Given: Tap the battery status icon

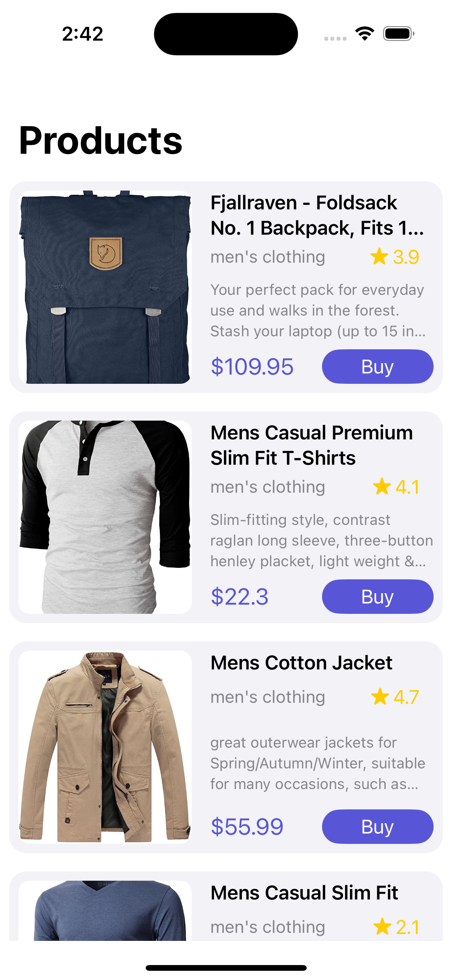Looking at the screenshot, I should (398, 34).
